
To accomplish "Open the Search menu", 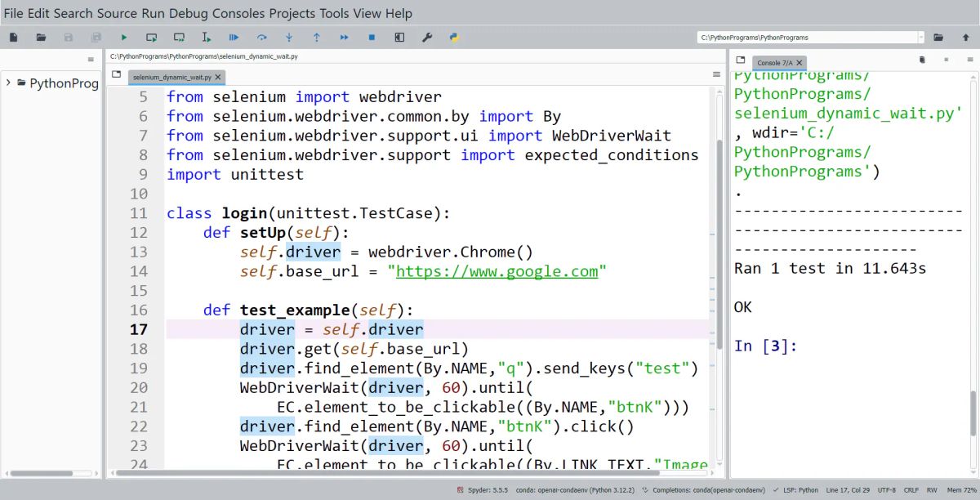I will 73,13.
